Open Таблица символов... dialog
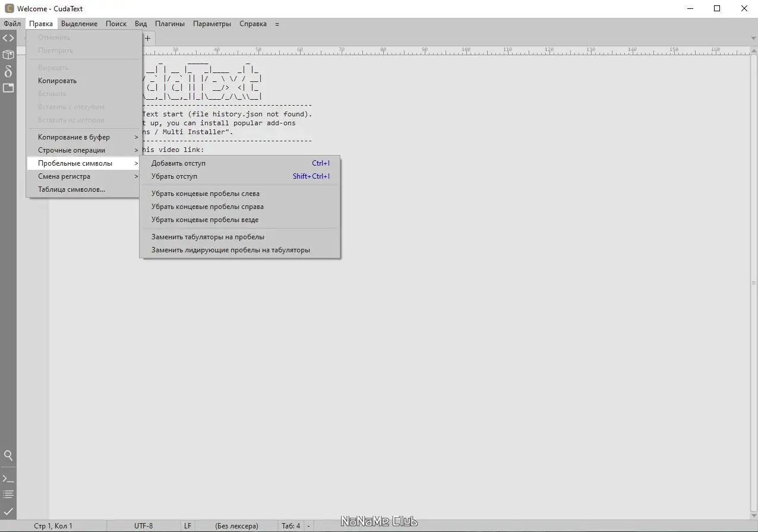The width and height of the screenshot is (758, 532). 83,189
